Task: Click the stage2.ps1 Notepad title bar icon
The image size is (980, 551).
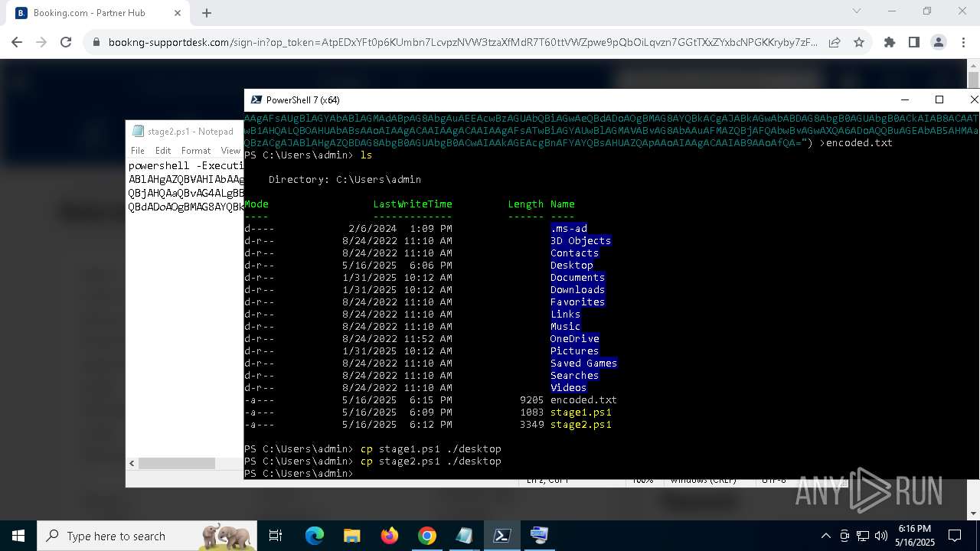Action: (x=138, y=132)
